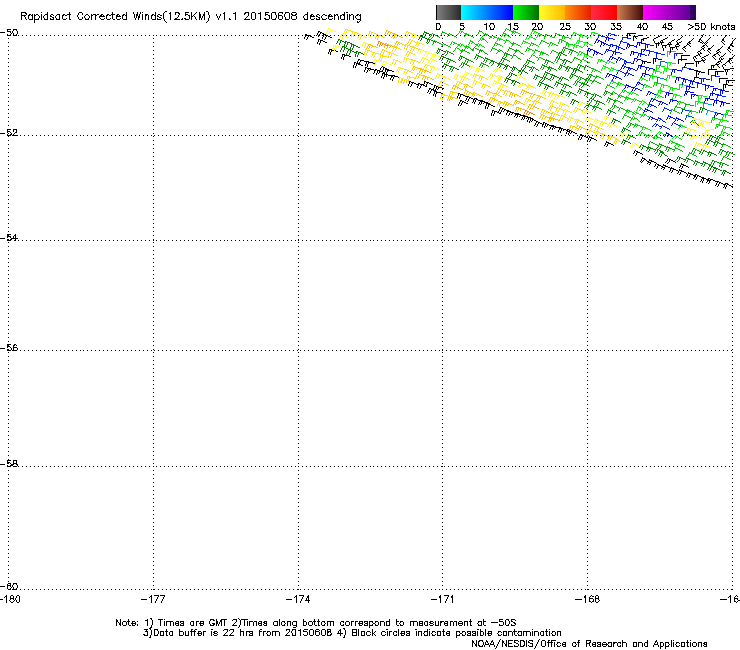740x650 pixels.
Task: Click the '5' label under the color bar
Action: click(462, 27)
